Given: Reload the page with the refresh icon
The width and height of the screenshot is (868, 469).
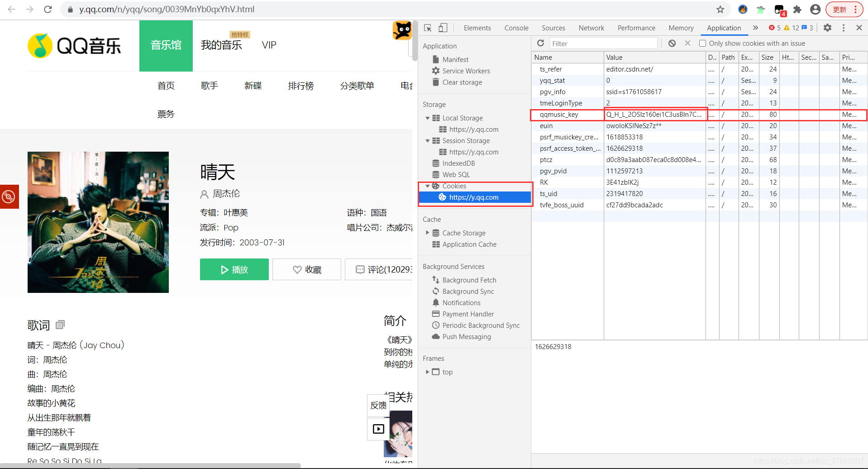Looking at the screenshot, I should click(x=48, y=9).
